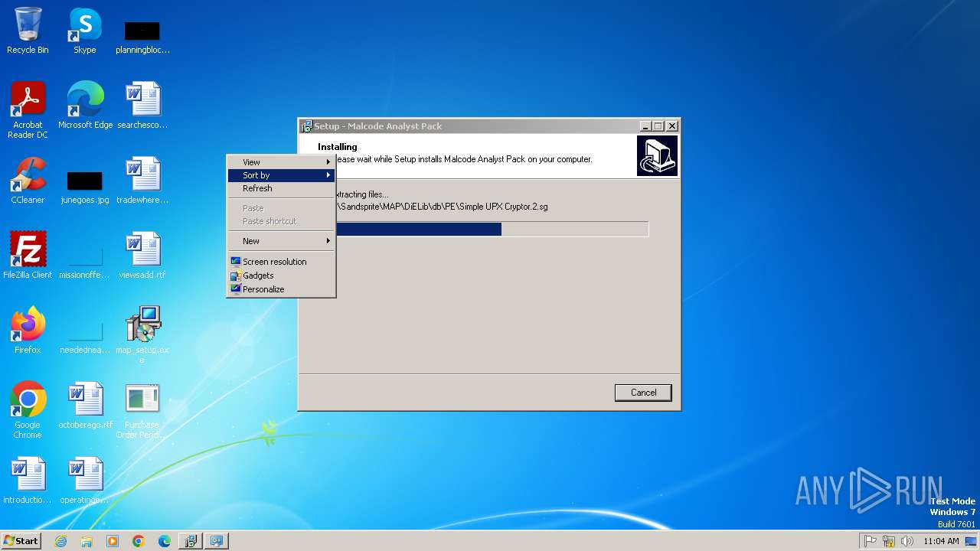Image resolution: width=980 pixels, height=551 pixels.
Task: Launch Microsoft Edge desktop shortcut
Action: (x=85, y=106)
